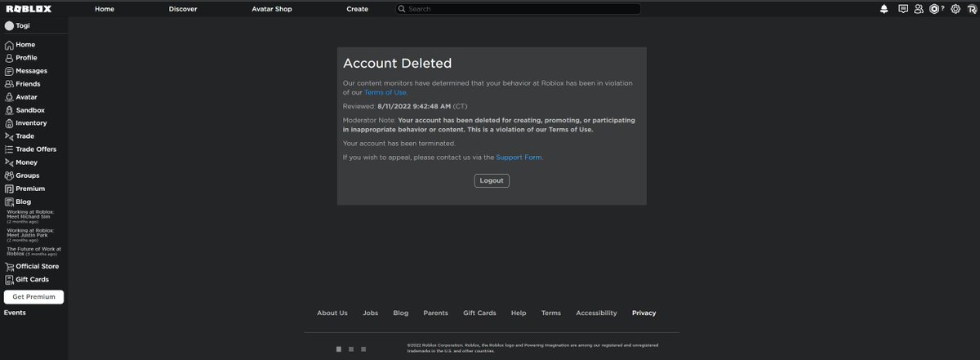Image resolution: width=980 pixels, height=360 pixels.
Task: Open blog post Meet Richard Sim
Action: pos(29,216)
